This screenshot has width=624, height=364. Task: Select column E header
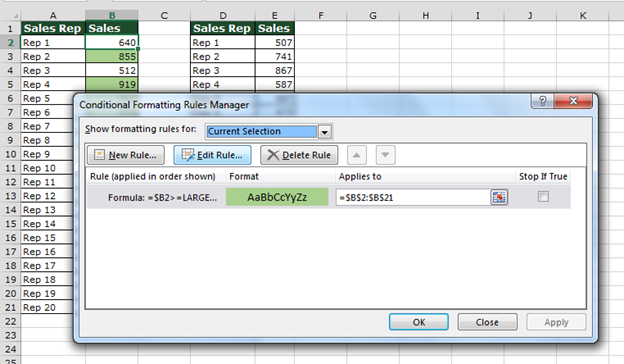[275, 16]
